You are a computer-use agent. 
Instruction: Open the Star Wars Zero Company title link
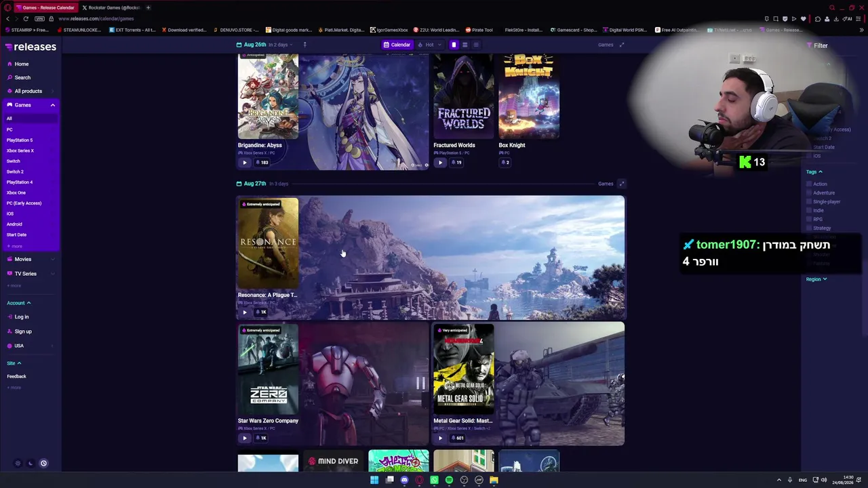[x=268, y=421]
